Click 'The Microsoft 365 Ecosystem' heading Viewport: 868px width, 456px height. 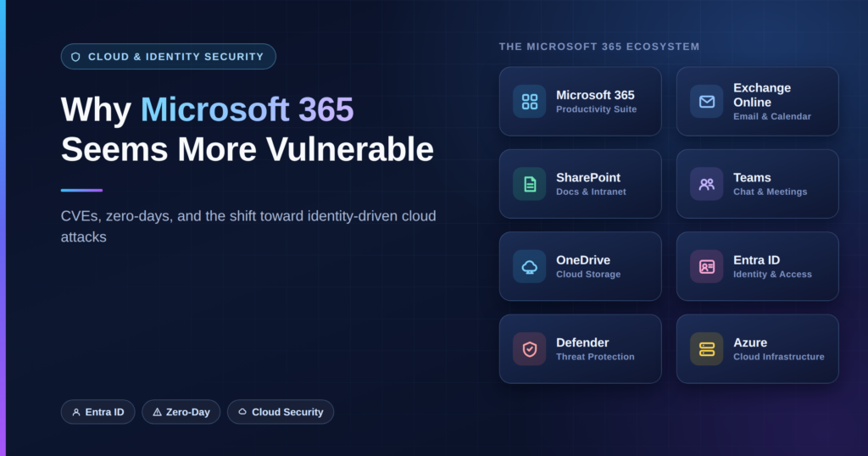599,47
